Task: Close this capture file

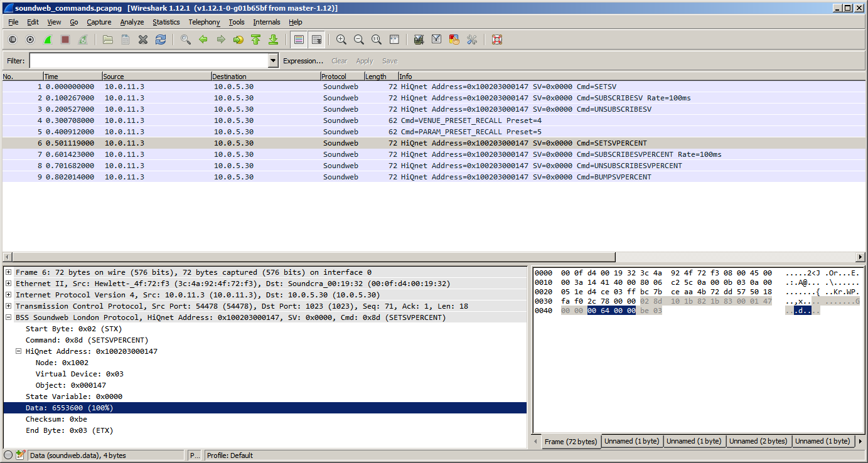Action: click(x=143, y=40)
